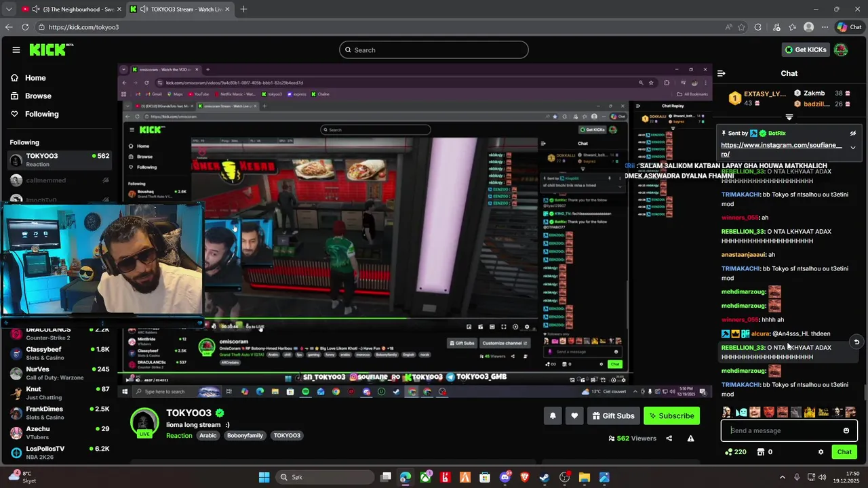Open the emoji picker in chat input

[x=846, y=430]
